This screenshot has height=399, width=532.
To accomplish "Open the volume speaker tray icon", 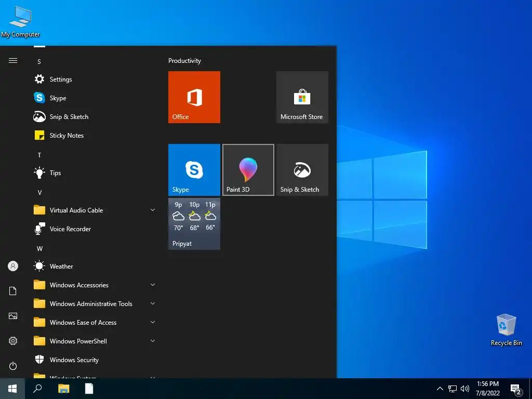I will [x=465, y=389].
